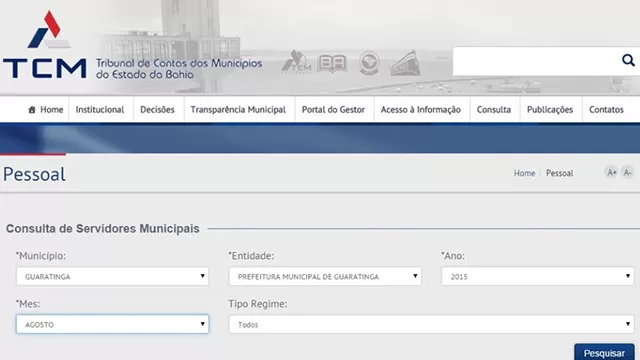
Task: Open the Acesso à Informação menu
Action: click(x=421, y=109)
